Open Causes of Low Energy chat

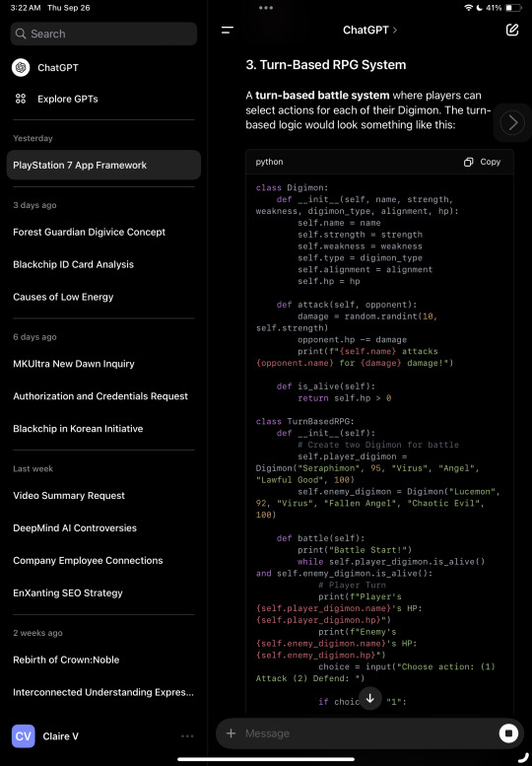(63, 297)
